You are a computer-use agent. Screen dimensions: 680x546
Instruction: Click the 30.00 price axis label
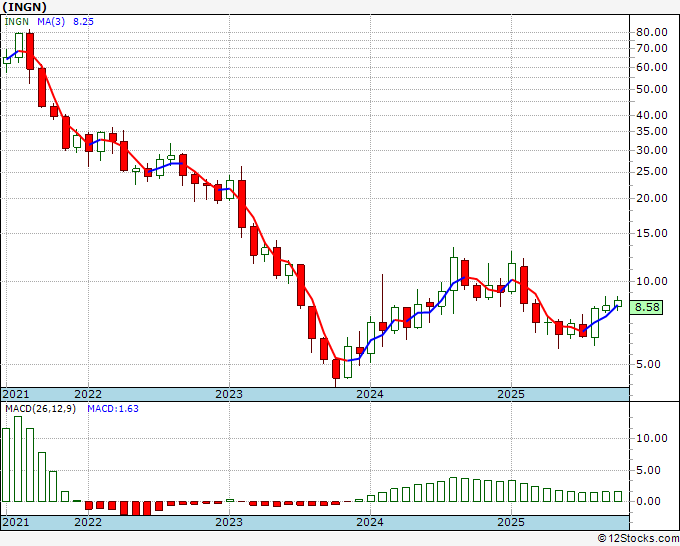(x=652, y=150)
